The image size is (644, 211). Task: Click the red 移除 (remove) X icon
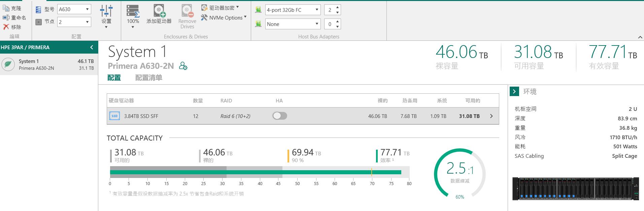coord(6,27)
